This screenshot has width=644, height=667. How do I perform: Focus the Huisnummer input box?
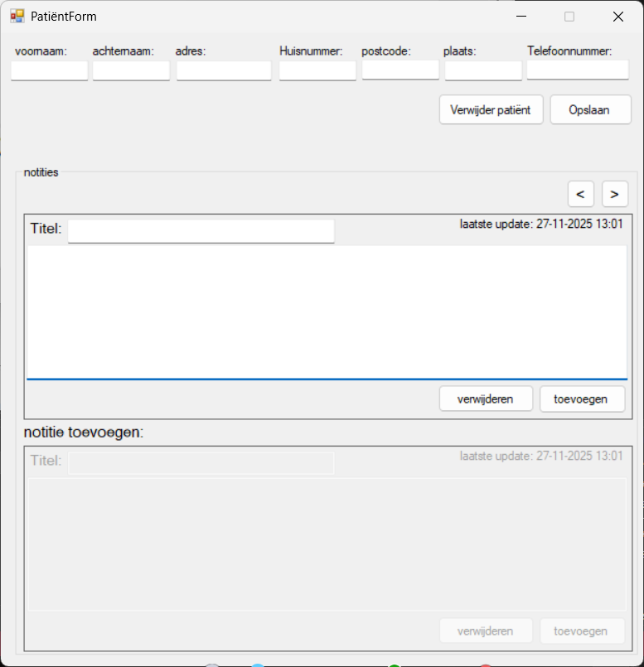coord(317,70)
